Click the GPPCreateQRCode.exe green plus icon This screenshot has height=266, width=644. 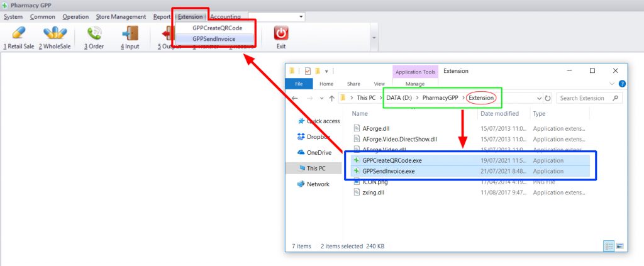[357, 160]
